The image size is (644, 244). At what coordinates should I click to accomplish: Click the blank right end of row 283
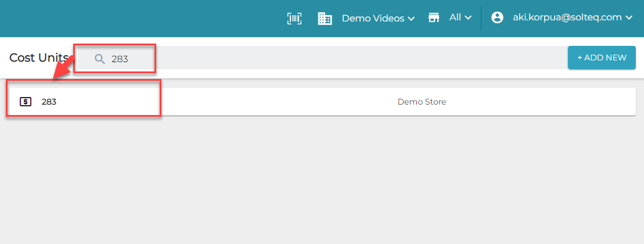click(581, 102)
